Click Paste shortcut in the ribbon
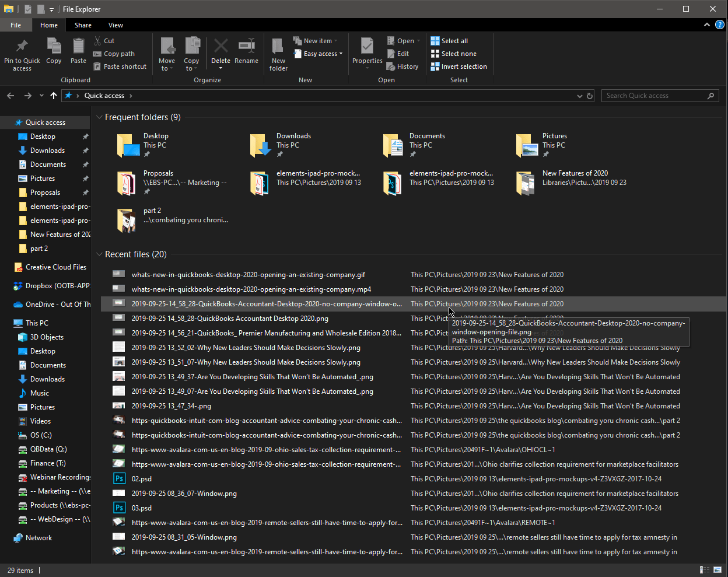 (120, 67)
